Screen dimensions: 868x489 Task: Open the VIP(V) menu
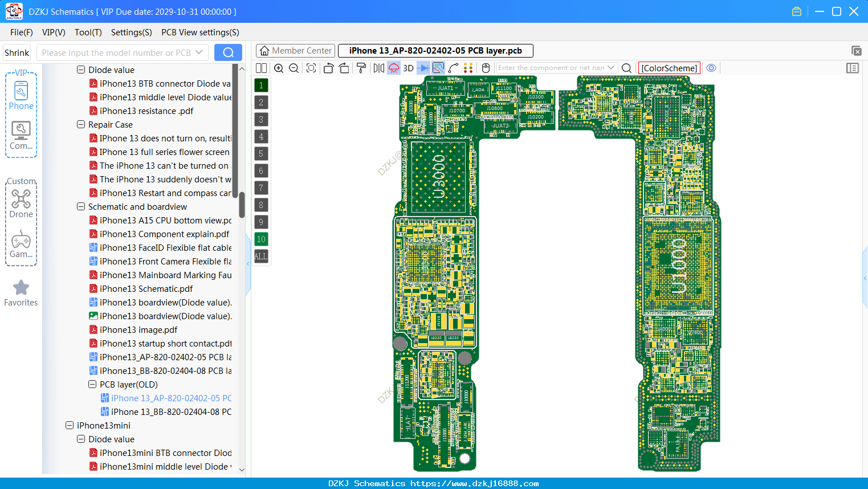click(x=54, y=32)
